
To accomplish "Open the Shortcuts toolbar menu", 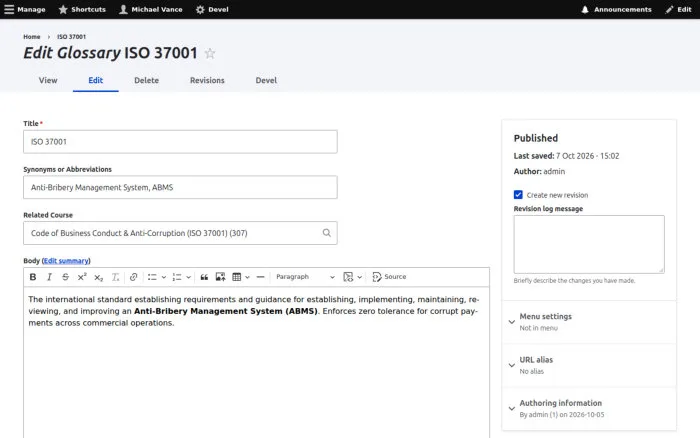I will click(x=82, y=9).
